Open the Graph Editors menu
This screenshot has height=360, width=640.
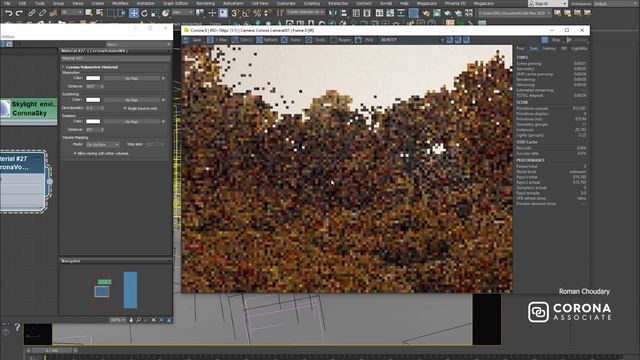(x=176, y=3)
